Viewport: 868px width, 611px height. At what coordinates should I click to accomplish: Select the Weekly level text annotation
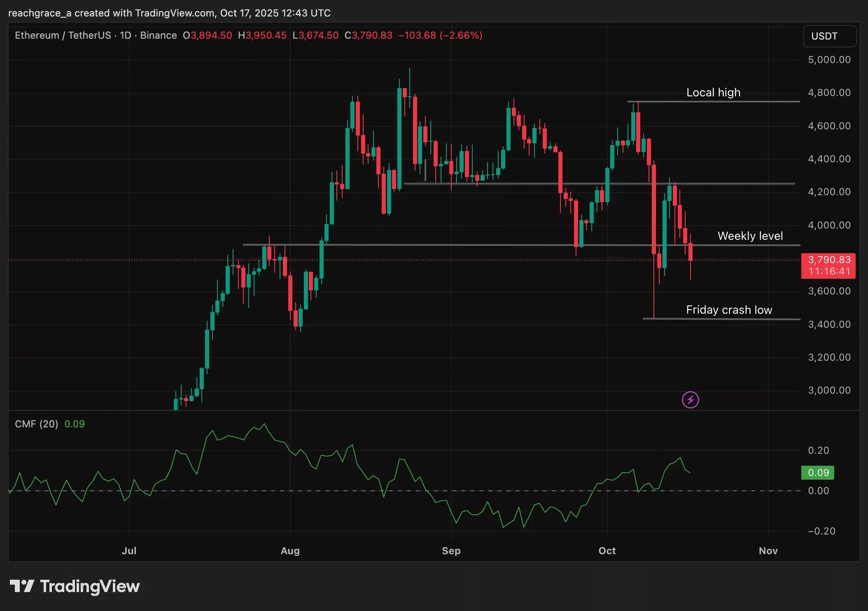coord(750,236)
